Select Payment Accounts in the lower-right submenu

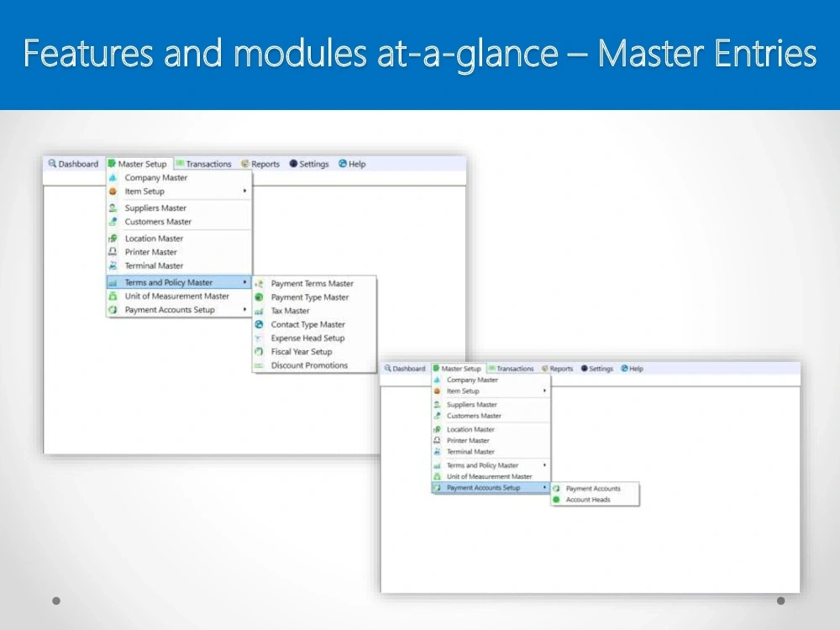pyautogui.click(x=595, y=489)
